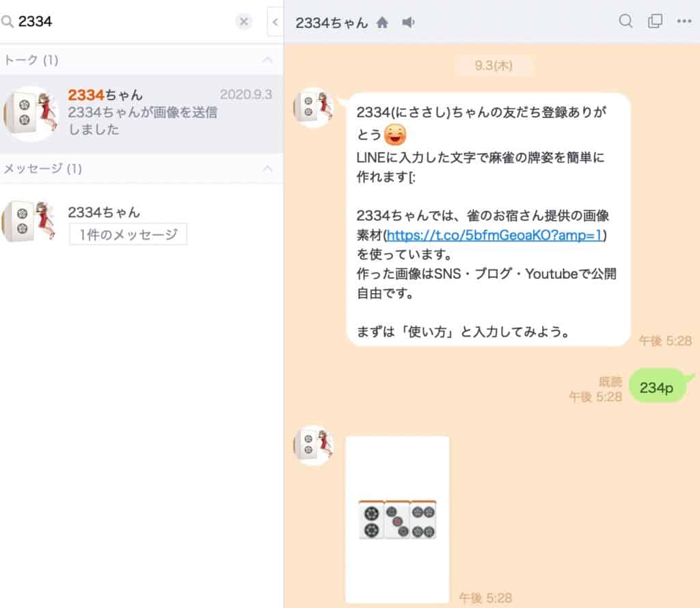Click the メッセージ (1) section header text

(42, 169)
